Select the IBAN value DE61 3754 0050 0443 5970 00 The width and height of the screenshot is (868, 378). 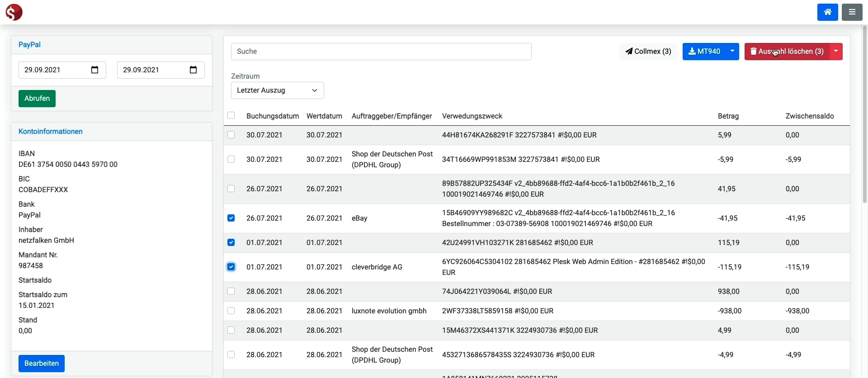(68, 165)
